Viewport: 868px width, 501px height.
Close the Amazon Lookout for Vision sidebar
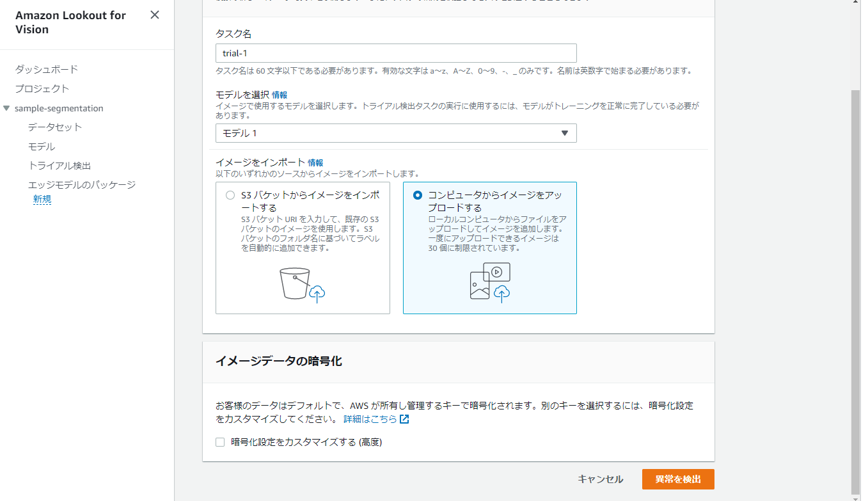click(x=155, y=15)
